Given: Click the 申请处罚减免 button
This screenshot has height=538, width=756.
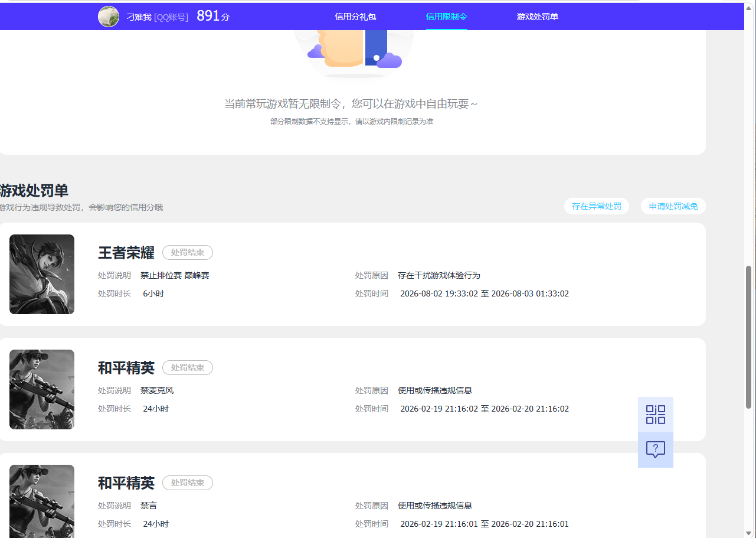Looking at the screenshot, I should pos(673,206).
